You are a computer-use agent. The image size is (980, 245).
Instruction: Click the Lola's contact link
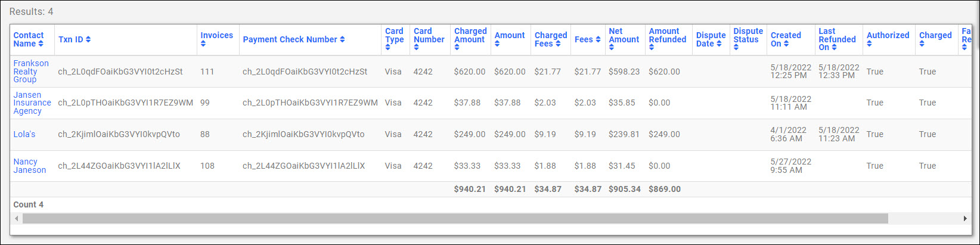coord(24,134)
